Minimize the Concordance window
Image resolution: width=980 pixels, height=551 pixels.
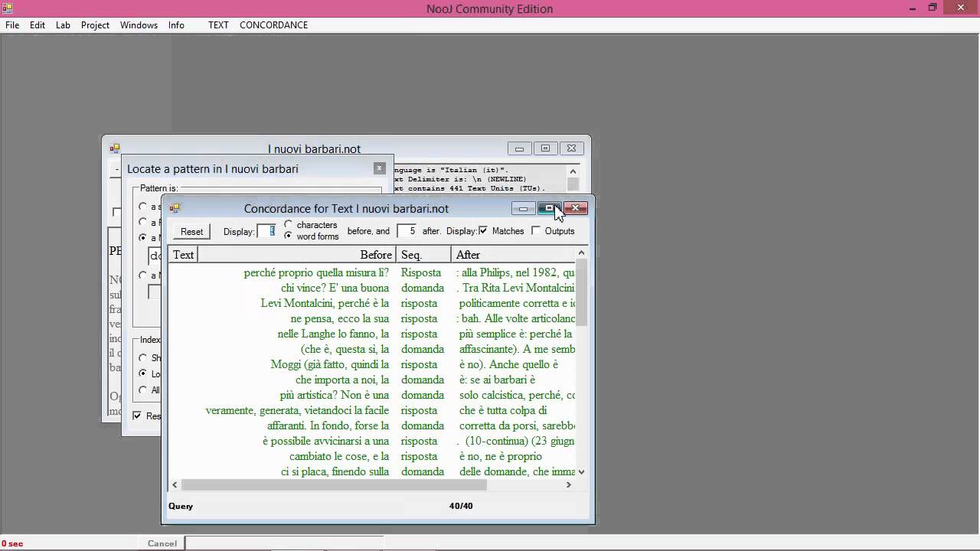(523, 208)
